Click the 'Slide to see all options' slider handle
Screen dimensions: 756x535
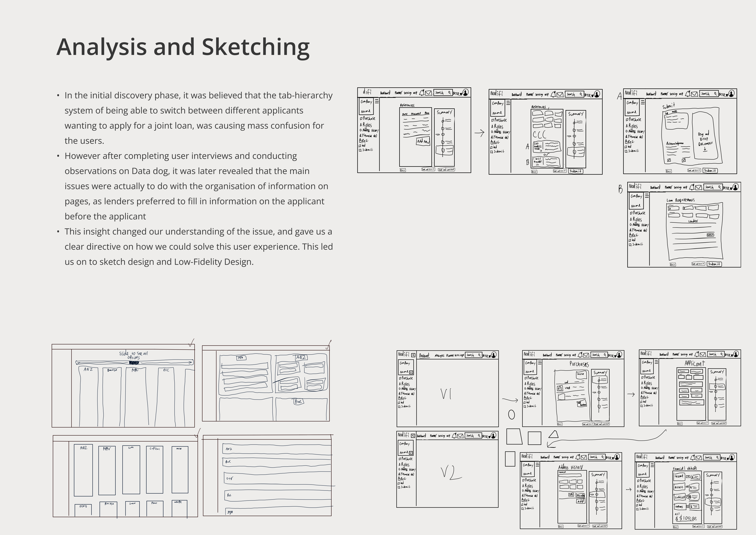pos(134,363)
